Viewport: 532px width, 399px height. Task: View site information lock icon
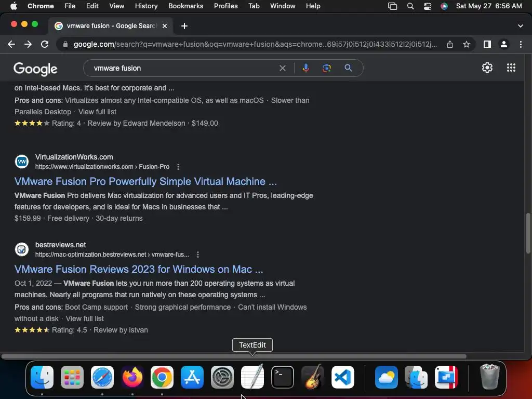65,44
